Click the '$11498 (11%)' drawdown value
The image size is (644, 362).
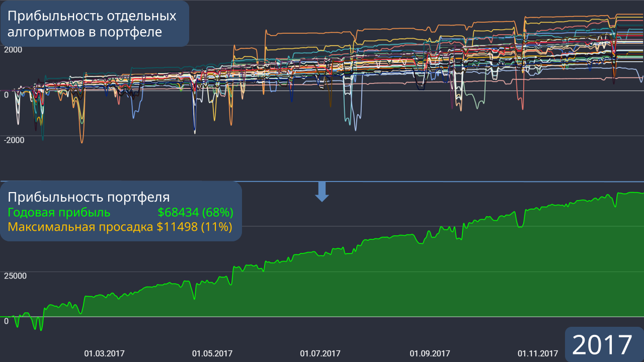pos(194,227)
